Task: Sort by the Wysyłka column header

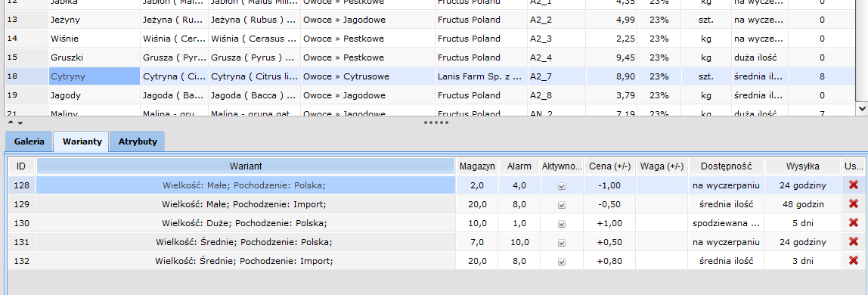Action: pos(803,166)
